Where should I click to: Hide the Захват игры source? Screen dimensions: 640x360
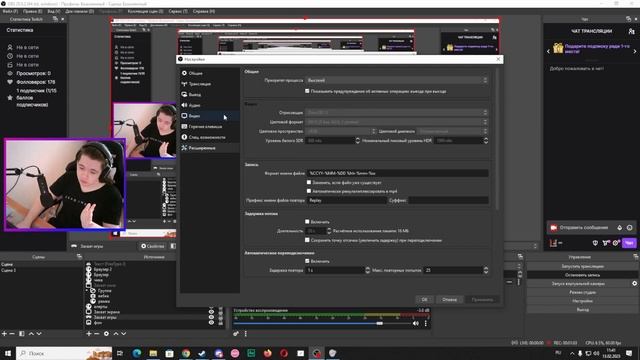click(211, 317)
